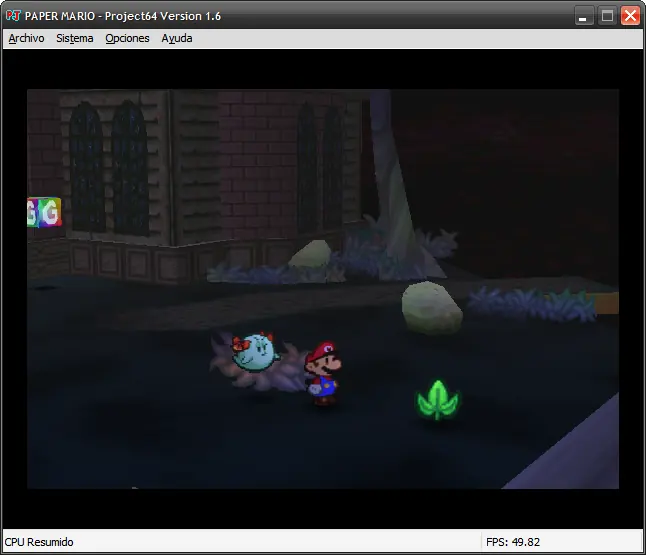Click the Project64 PJ title bar icon
This screenshot has height=555, width=646.
click(x=13, y=16)
